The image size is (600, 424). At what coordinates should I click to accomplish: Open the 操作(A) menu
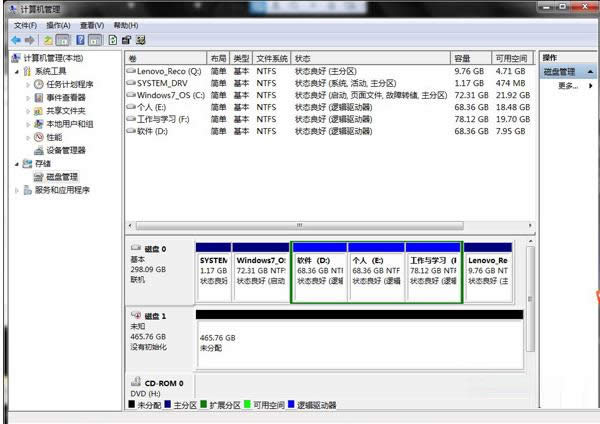point(58,24)
